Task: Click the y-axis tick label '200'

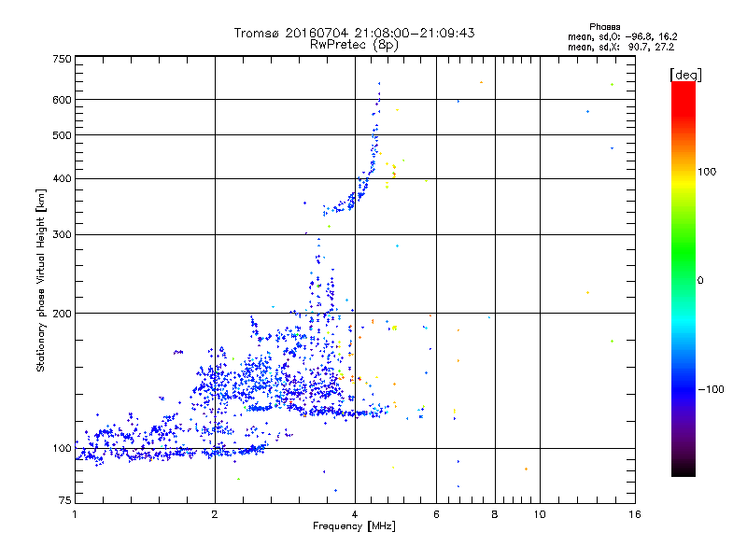Action: (62, 314)
